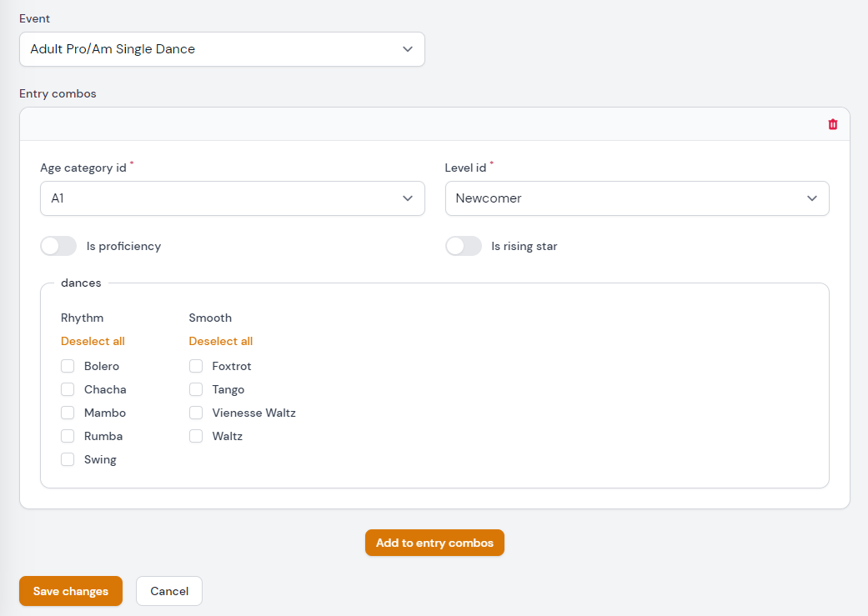The width and height of the screenshot is (868, 616).
Task: Tick the Viennese Waltz checkbox
Action: 196,413
